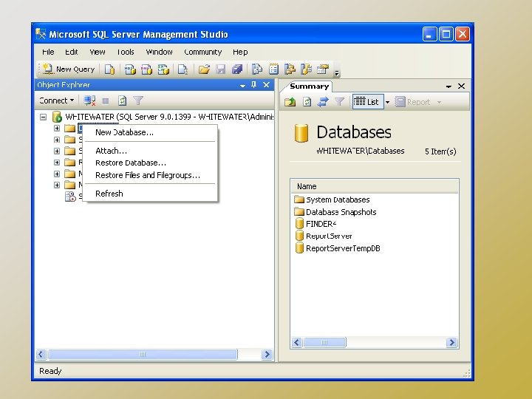This screenshot has height=399, width=532.
Task: Click Object Explorer horizontal scrollbar right arrow
Action: 267,355
